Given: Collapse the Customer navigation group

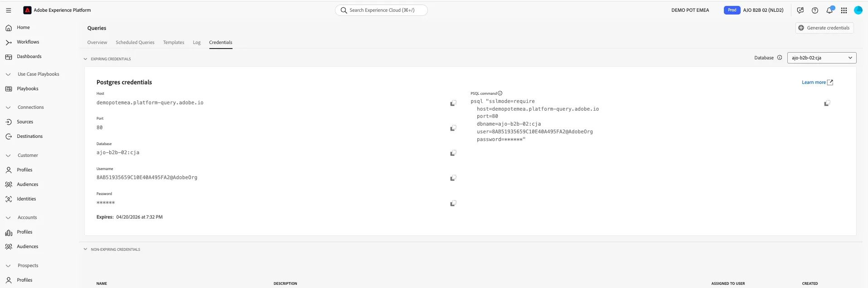Looking at the screenshot, I should point(8,156).
